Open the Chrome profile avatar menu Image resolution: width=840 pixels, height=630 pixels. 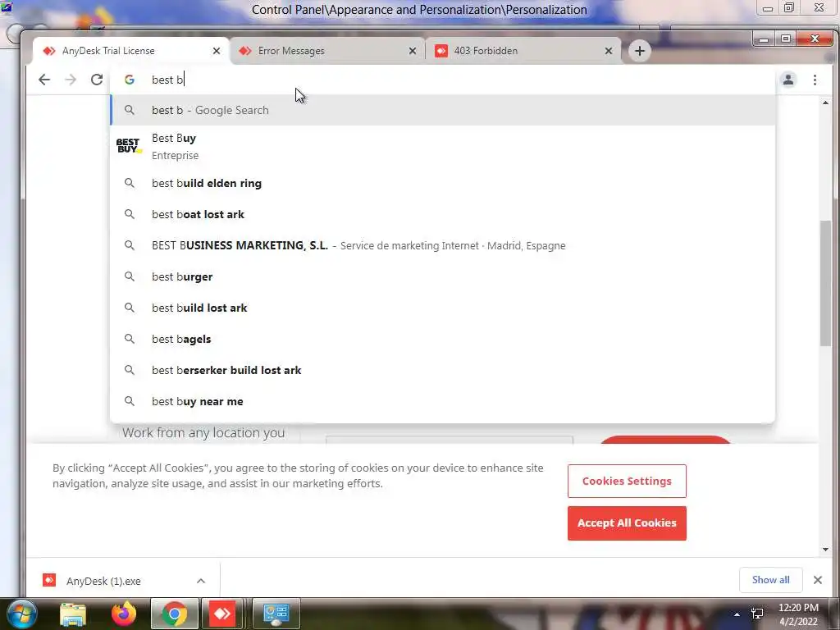point(788,80)
